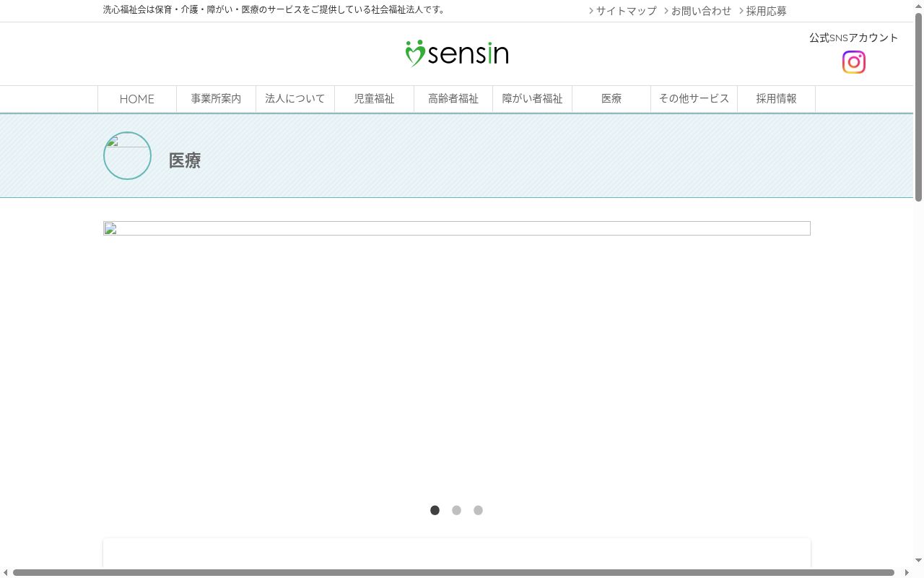Open the HOME menu item
Viewport: 924px width, 578px height.
[x=137, y=99]
